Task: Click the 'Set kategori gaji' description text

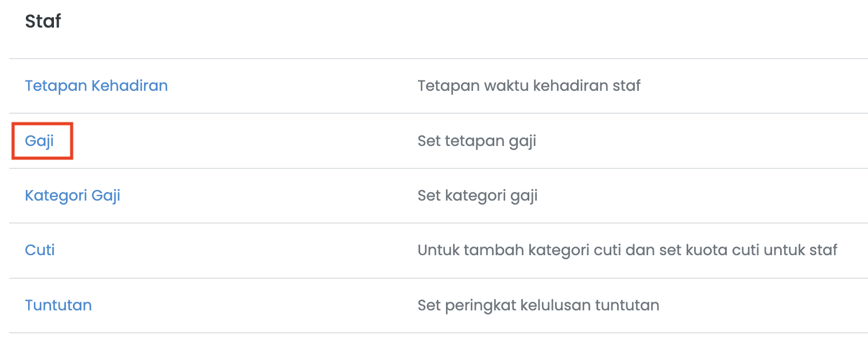Action: click(x=478, y=196)
